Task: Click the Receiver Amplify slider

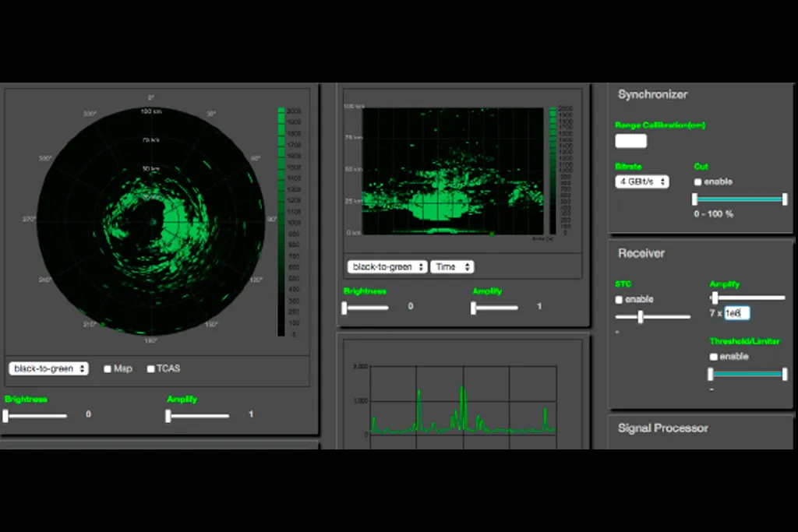Action: (748, 298)
